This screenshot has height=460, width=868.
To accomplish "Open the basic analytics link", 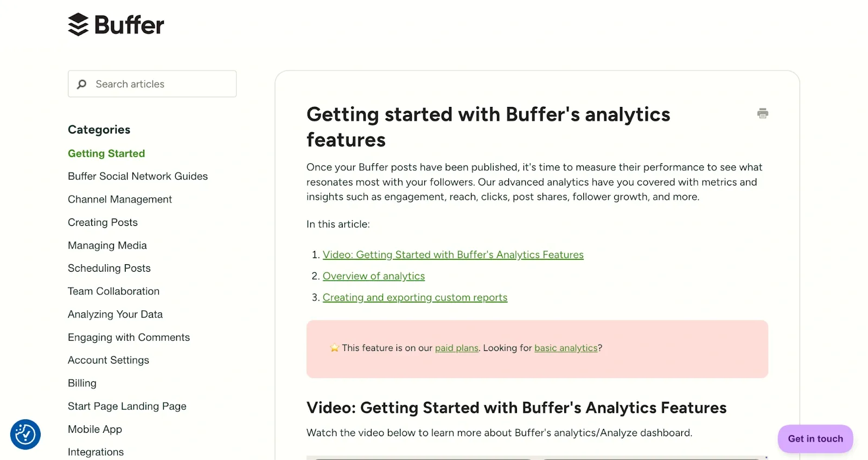I will pos(566,348).
